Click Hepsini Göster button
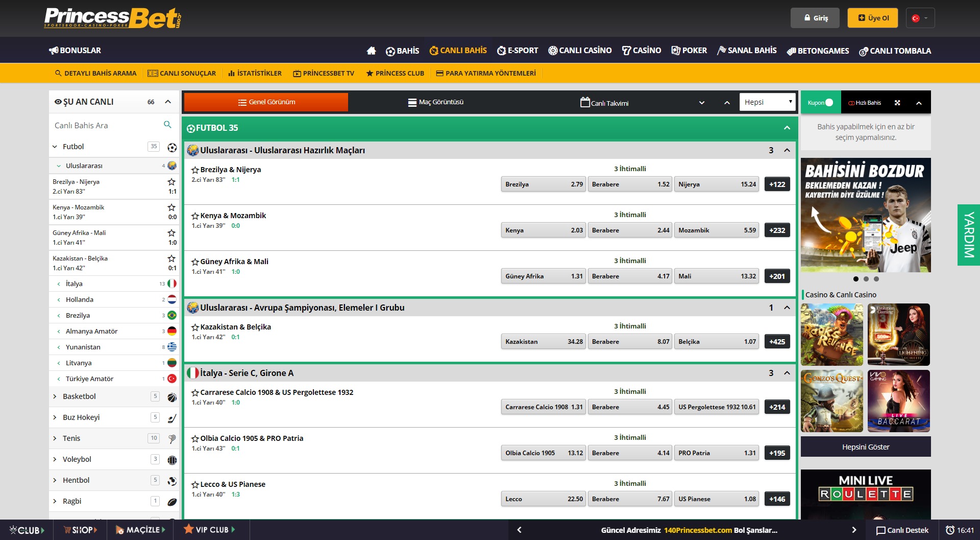The width and height of the screenshot is (980, 540). pyautogui.click(x=866, y=447)
